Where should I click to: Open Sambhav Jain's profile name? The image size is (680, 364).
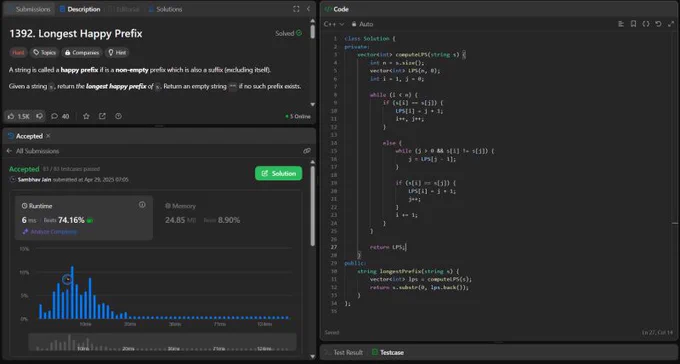click(34, 180)
